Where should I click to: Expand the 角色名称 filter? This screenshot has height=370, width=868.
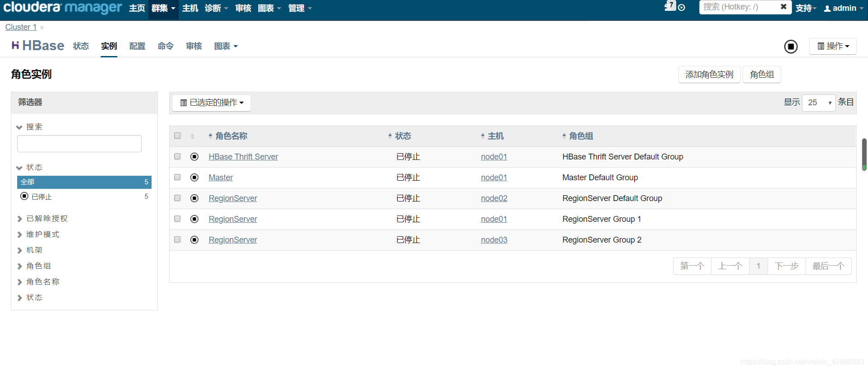point(39,282)
